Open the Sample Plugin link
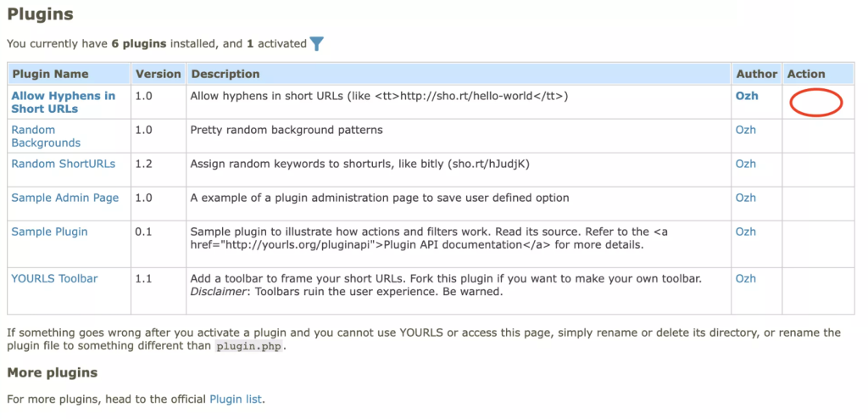The image size is (868, 419). 49,232
